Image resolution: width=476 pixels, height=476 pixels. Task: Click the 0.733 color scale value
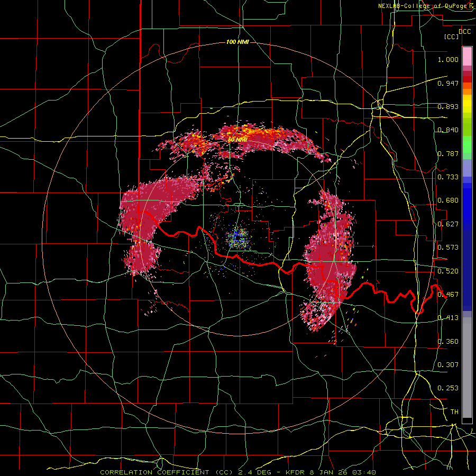[x=448, y=177]
